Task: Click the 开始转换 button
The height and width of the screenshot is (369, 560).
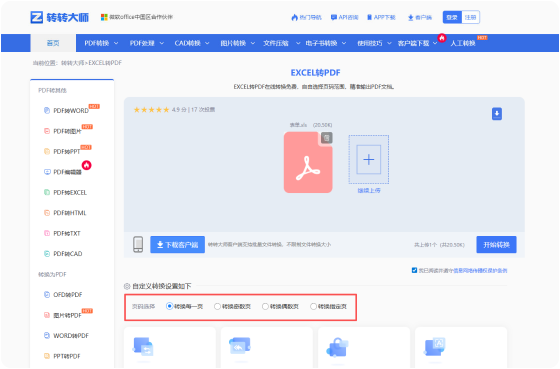Action: coord(496,245)
